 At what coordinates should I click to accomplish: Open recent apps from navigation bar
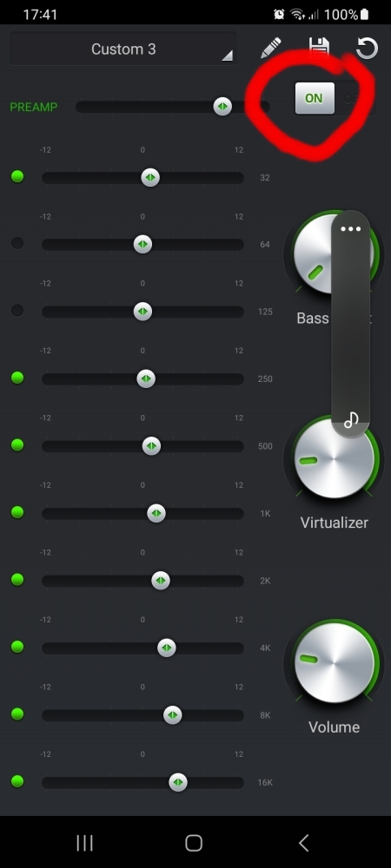[x=85, y=843]
